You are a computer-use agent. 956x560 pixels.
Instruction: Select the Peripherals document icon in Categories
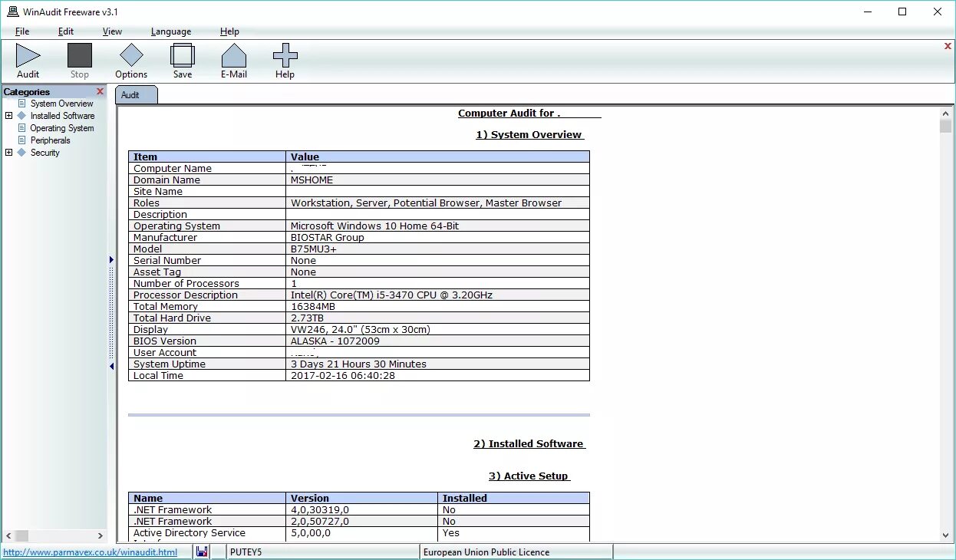pyautogui.click(x=21, y=140)
